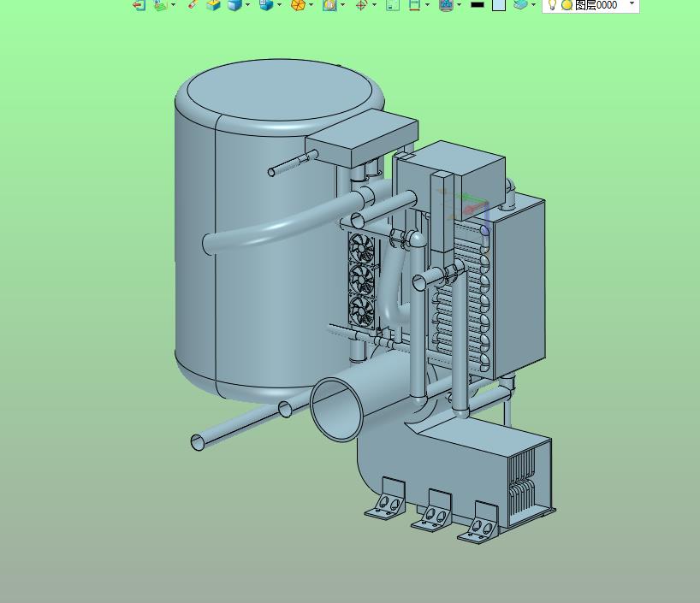
Task: Toggle the layer light bulb visibility
Action: [x=552, y=5]
